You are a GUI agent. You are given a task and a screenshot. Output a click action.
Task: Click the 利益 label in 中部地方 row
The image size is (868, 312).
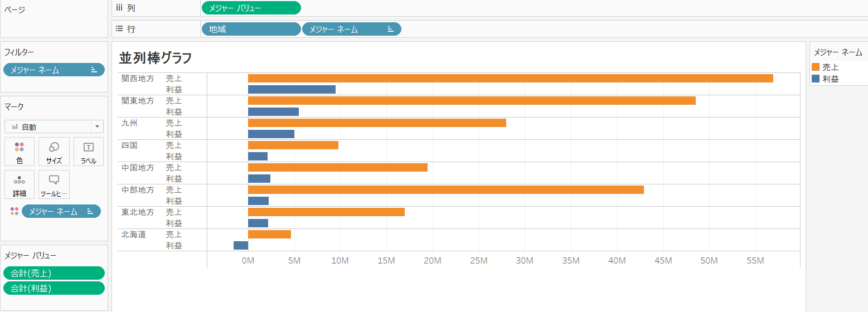tap(174, 201)
